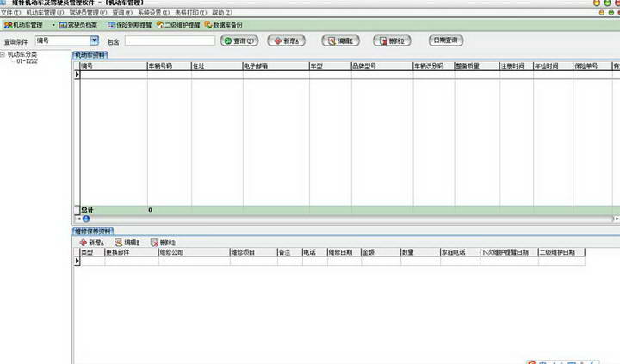The width and height of the screenshot is (620, 364).
Task: Click the maintenance grid row indicator arrow
Action: click(77, 261)
